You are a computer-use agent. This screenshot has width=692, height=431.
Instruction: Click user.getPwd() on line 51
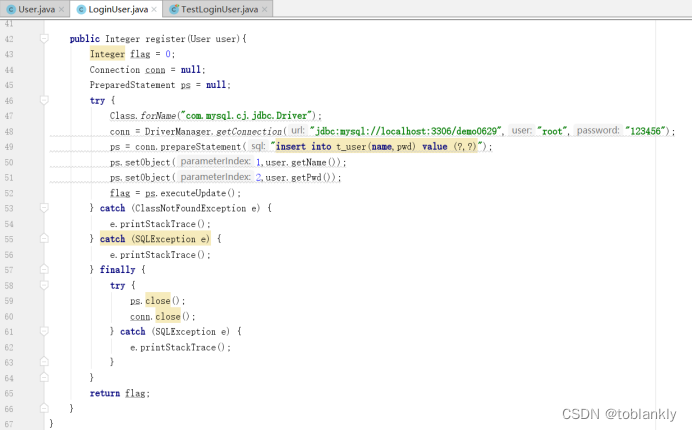[x=298, y=178]
